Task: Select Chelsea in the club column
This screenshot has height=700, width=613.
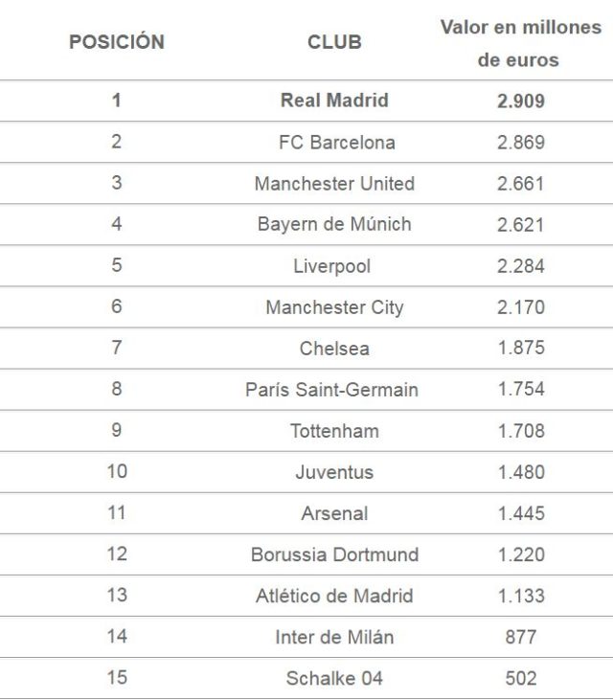Action: pyautogui.click(x=334, y=349)
